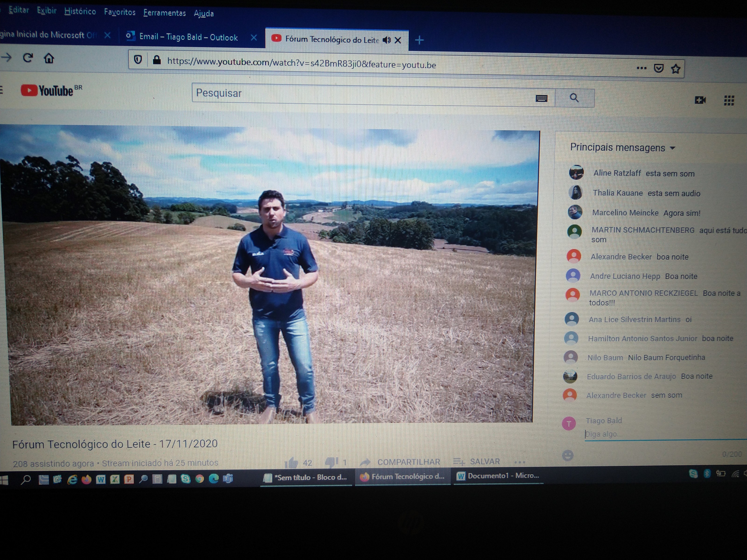Click Thalia Kauane's chat avatar
This screenshot has height=560, width=747.
(575, 192)
